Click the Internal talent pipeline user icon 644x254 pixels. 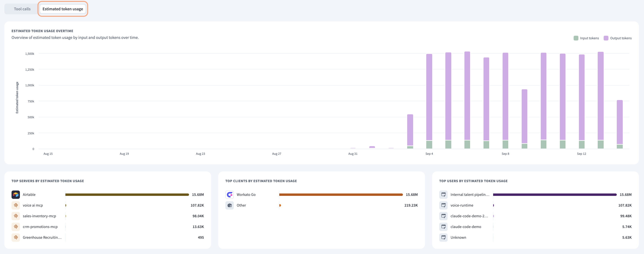point(443,195)
